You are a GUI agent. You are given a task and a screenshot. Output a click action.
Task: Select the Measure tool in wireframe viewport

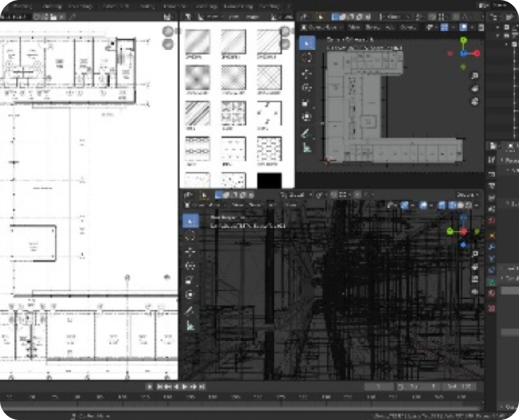coord(190,326)
